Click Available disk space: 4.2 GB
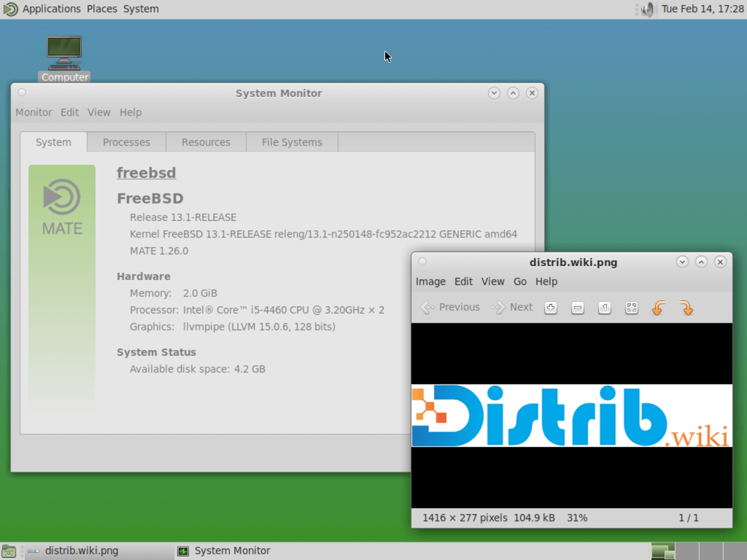The width and height of the screenshot is (747, 560). click(x=197, y=369)
